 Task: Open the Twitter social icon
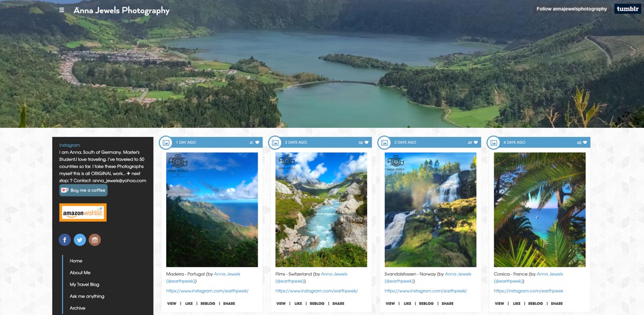(79, 240)
